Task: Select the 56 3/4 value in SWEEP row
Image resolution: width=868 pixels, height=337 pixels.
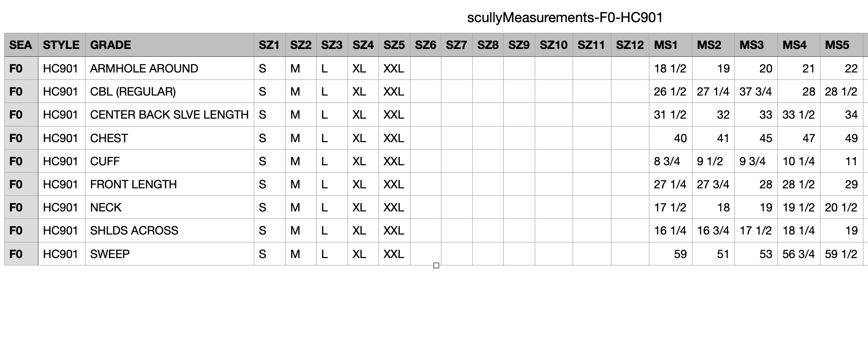Action: (x=798, y=254)
